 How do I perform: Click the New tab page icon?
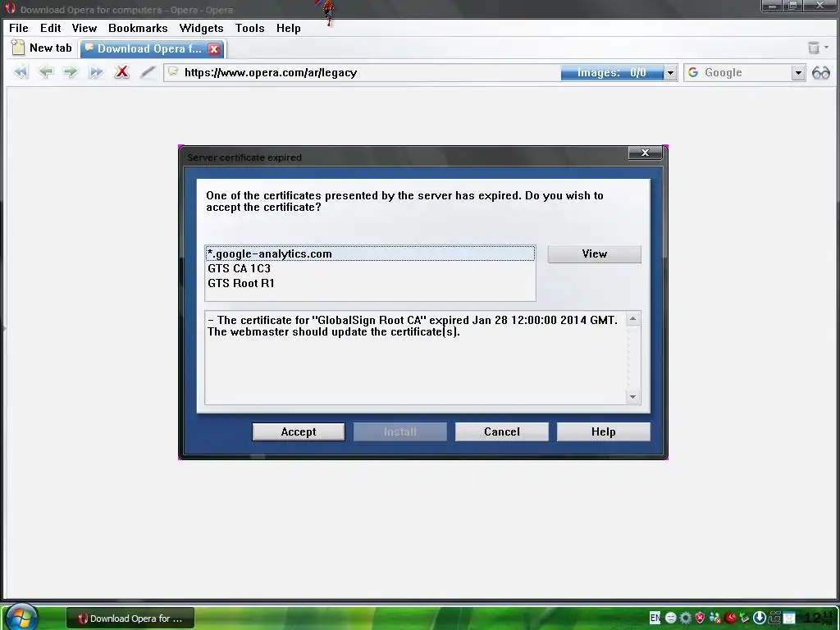pos(18,48)
